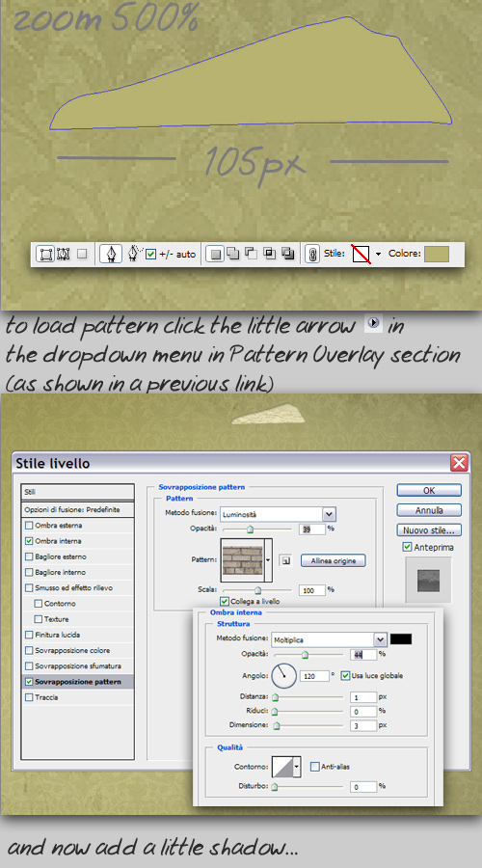Select Sovrapposizione pattern entry
482x868 pixels.
coord(77,682)
